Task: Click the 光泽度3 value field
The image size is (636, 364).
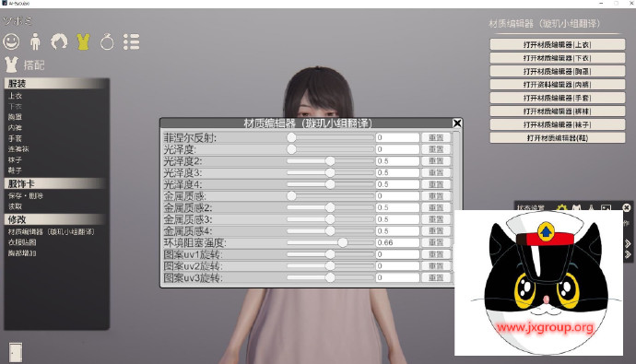Action: point(397,172)
